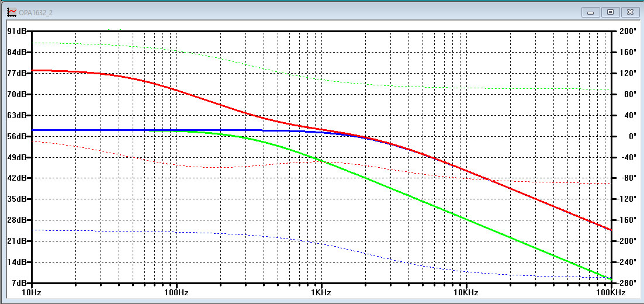
Task: Click the 120° phase axis label
Action: pos(627,73)
